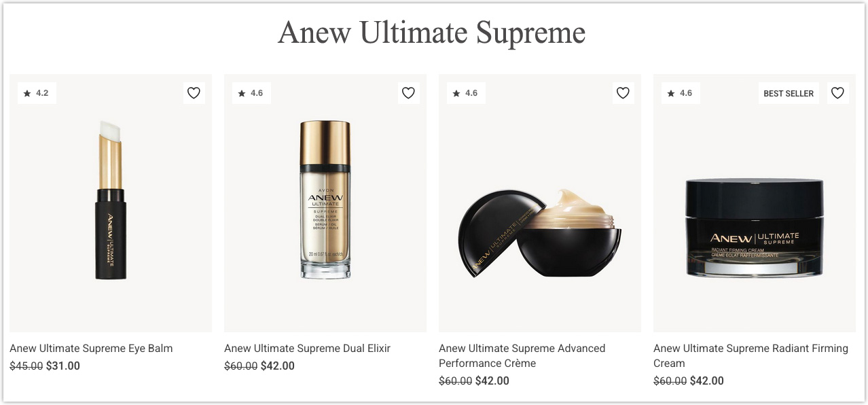Open the 4.6 rating on the Dual Elixir
This screenshot has width=868, height=405.
[251, 92]
